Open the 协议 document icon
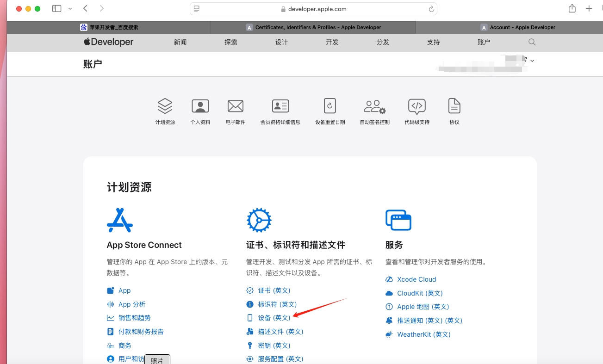603x364 pixels. coord(454,106)
